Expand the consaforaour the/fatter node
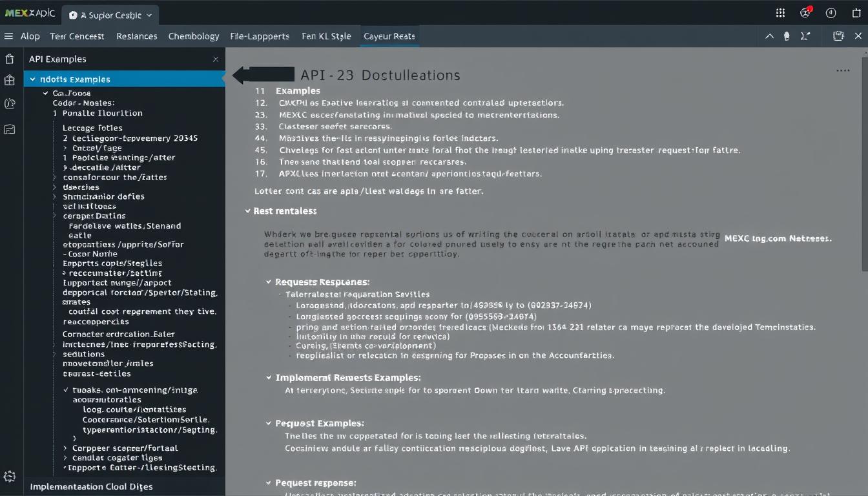Viewport: 868px width, 496px height. [x=55, y=177]
